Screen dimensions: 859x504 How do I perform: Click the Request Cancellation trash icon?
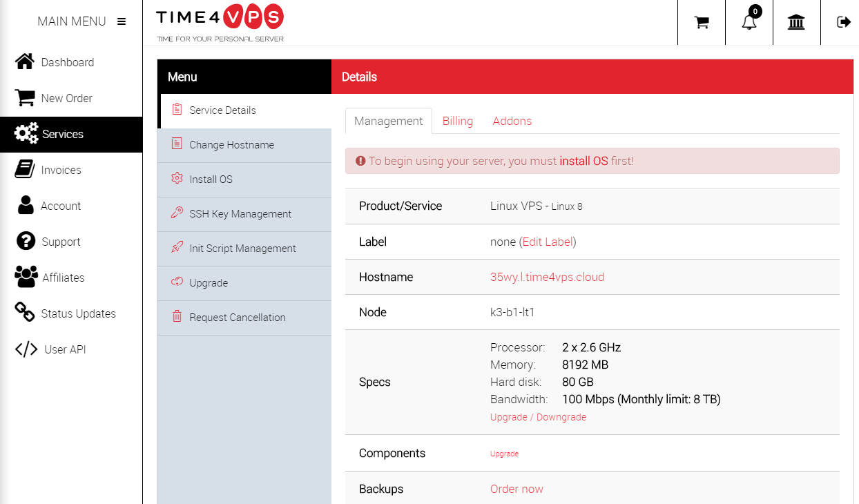pos(177,317)
